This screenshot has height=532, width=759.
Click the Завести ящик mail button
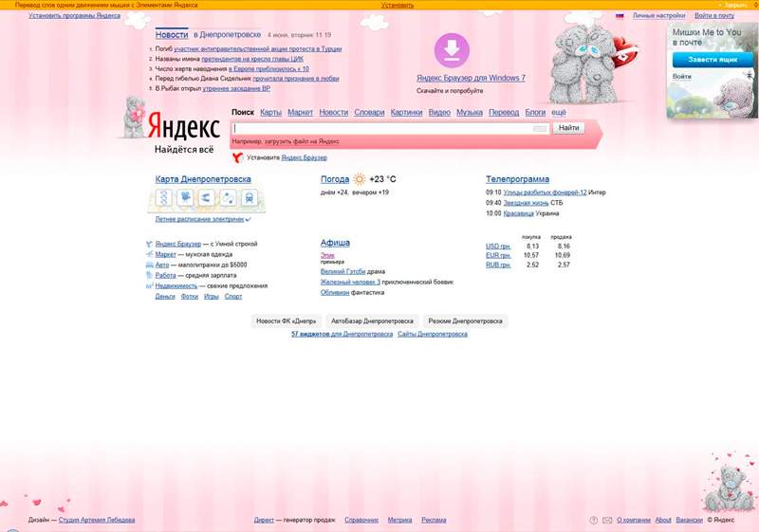point(713,60)
